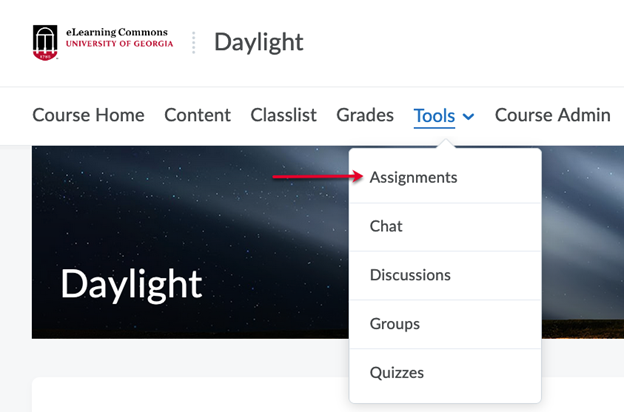The width and height of the screenshot is (624, 412).
Task: Open the Classlist navbar link
Action: coord(283,115)
